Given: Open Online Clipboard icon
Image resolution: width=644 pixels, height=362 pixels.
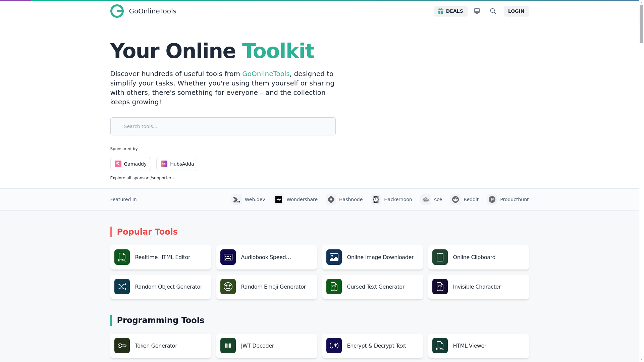Looking at the screenshot, I should (440, 257).
